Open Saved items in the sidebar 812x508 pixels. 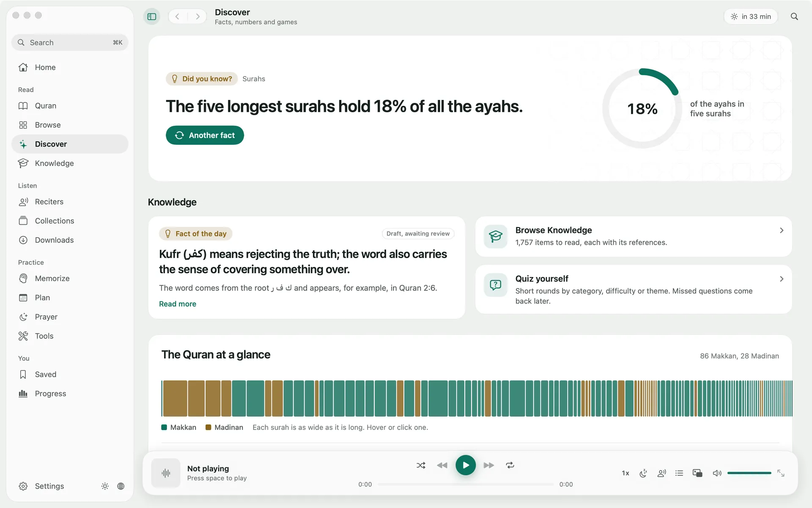pos(70,375)
